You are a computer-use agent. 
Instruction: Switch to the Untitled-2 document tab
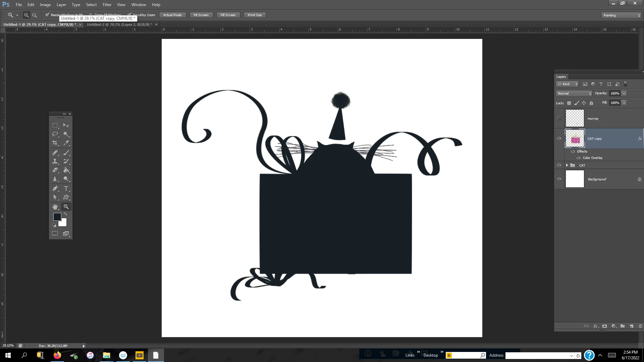(119, 24)
